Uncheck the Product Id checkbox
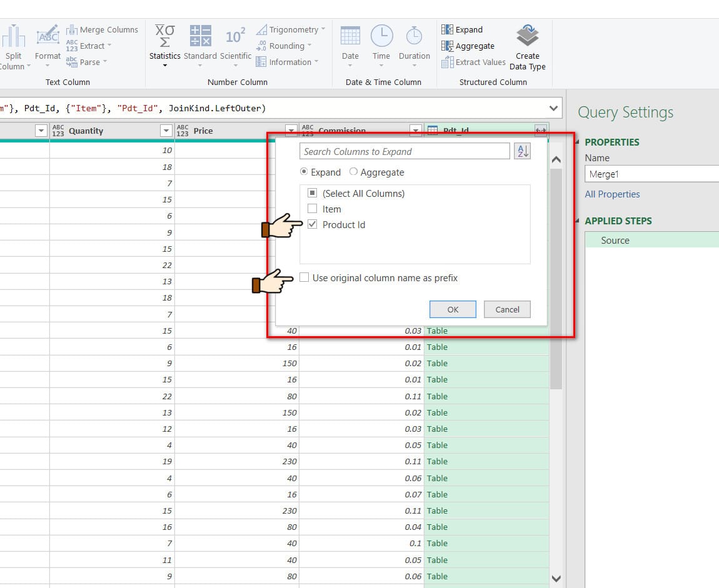The height and width of the screenshot is (588, 719). pos(313,225)
